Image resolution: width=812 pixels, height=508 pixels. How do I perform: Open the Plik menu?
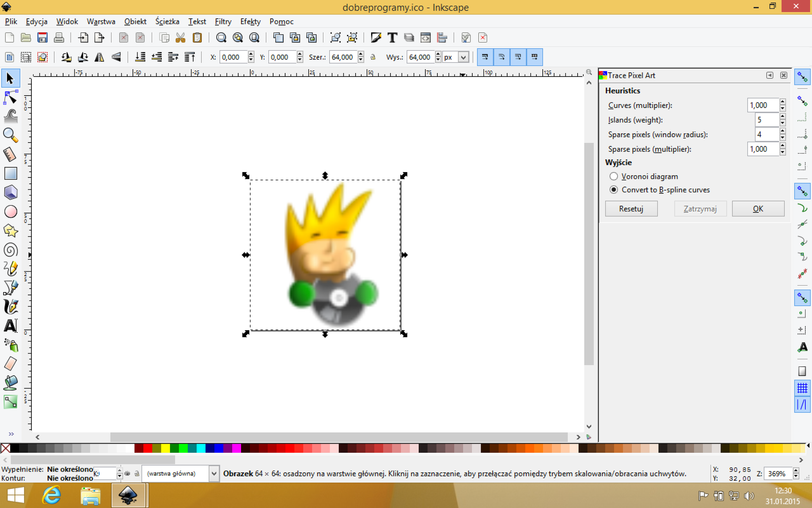(11, 22)
